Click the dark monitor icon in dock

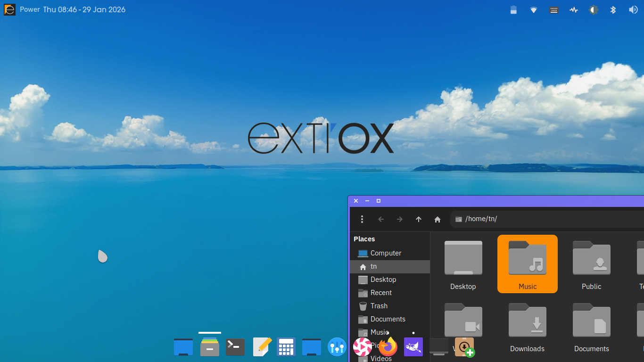click(x=439, y=347)
